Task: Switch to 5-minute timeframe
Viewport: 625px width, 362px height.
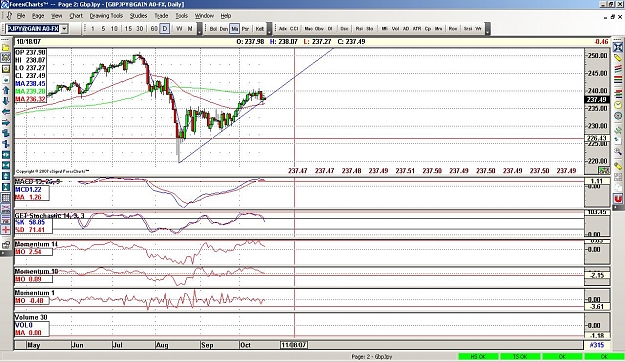Action: (x=103, y=29)
